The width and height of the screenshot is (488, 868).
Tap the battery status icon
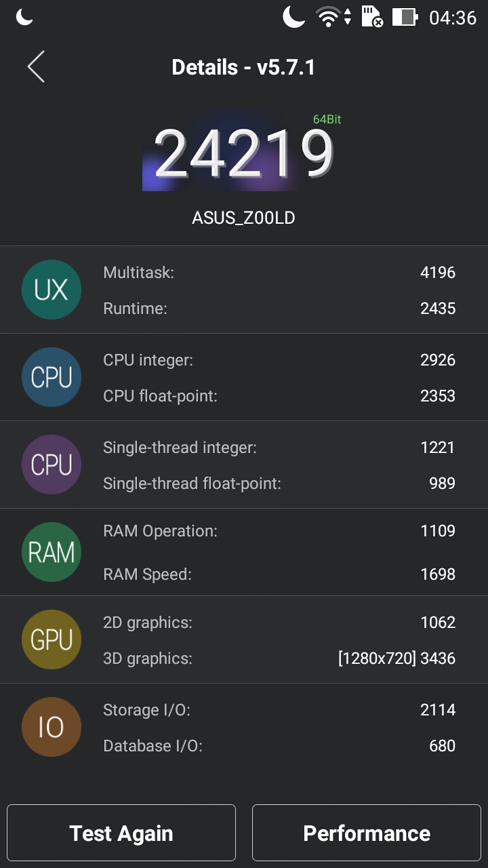(404, 17)
